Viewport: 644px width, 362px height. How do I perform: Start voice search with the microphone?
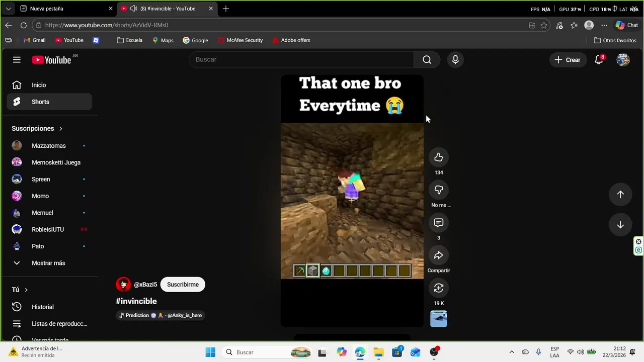(x=455, y=60)
